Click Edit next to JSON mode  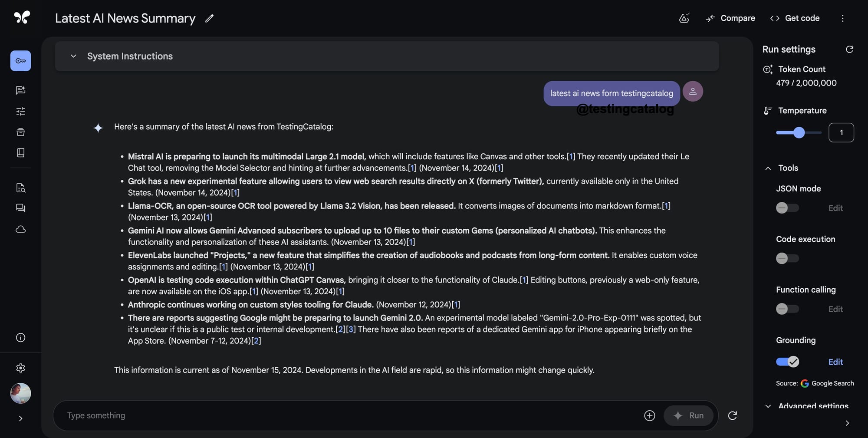point(835,208)
